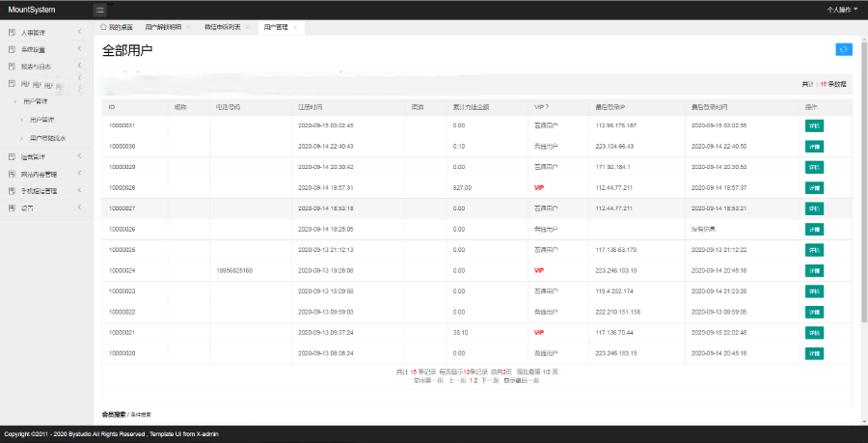Switch to the 微信申诉列表 tab

click(x=222, y=28)
